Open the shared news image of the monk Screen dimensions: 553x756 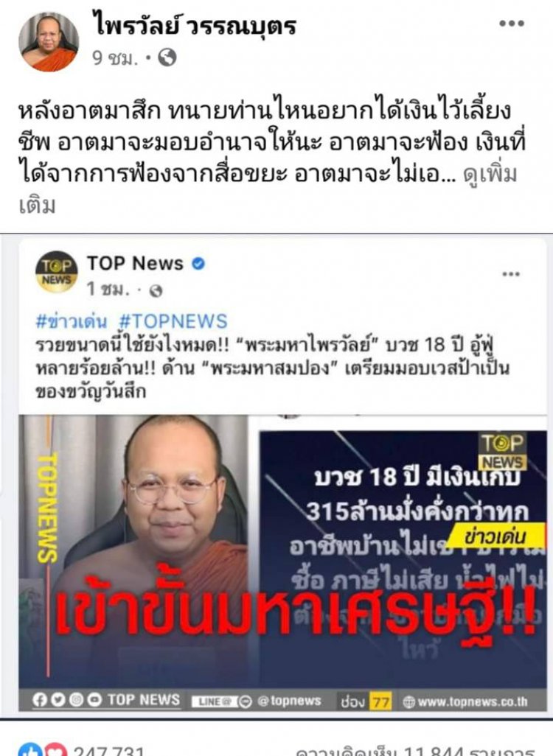283,562
